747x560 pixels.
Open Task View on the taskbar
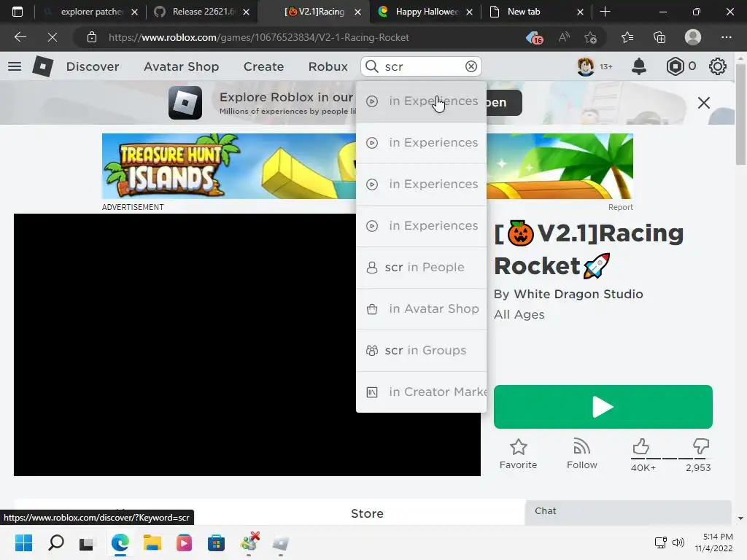click(87, 542)
